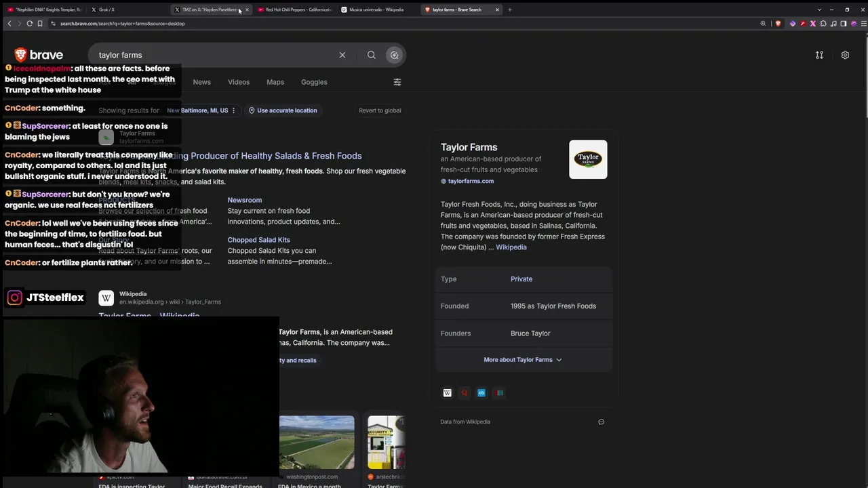
Task: Follow the Wikipedia link in the Taylor Farms description
Action: coord(511,247)
